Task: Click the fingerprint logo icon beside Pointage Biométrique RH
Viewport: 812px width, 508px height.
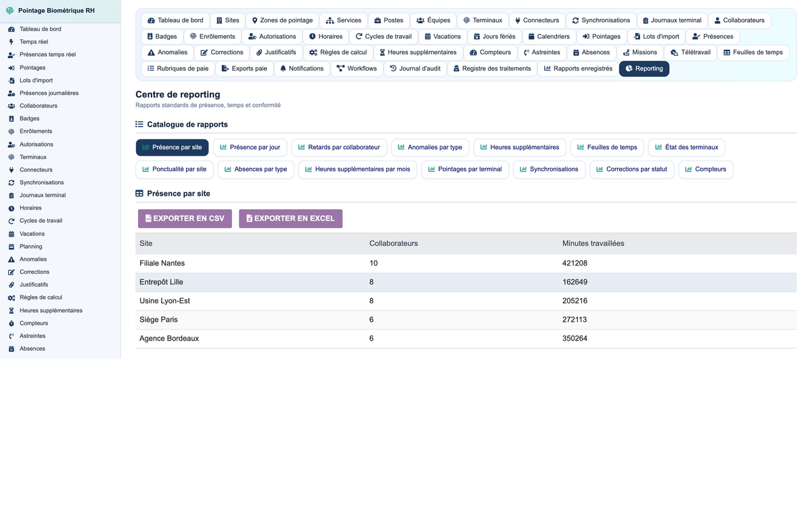Action: [x=10, y=11]
